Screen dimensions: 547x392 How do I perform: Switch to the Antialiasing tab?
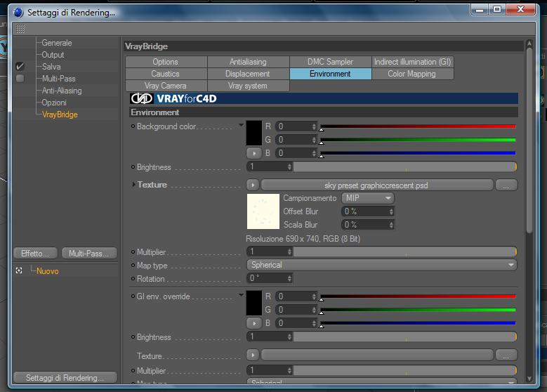(x=248, y=62)
